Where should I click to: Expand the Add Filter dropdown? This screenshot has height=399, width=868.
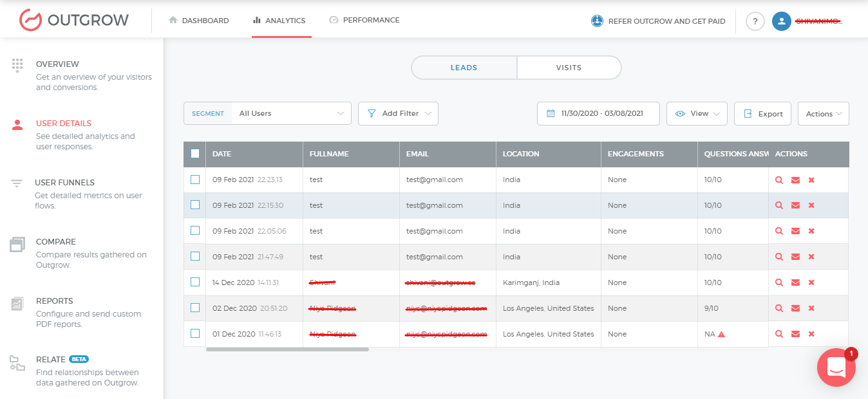click(398, 113)
